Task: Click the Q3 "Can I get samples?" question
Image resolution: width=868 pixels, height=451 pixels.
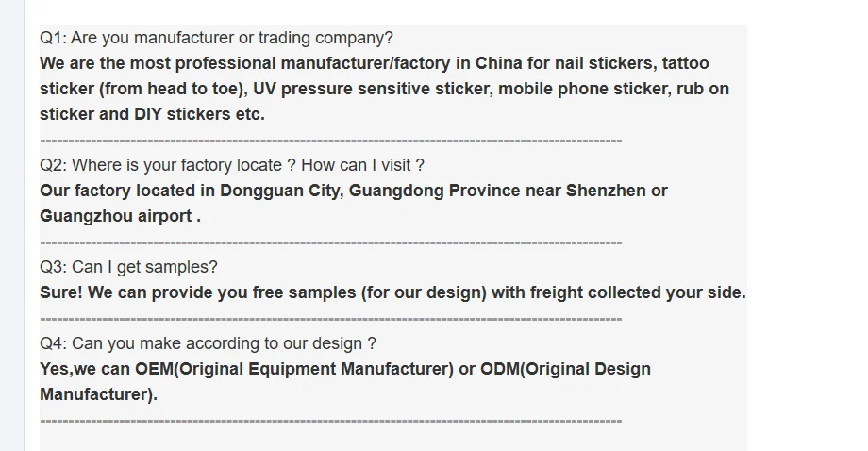Action: 128,267
